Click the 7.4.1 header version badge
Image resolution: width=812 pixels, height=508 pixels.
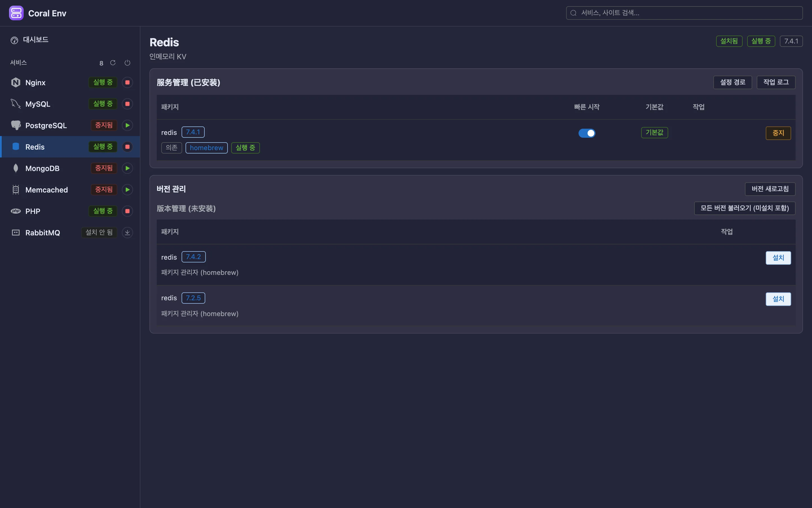click(x=791, y=41)
